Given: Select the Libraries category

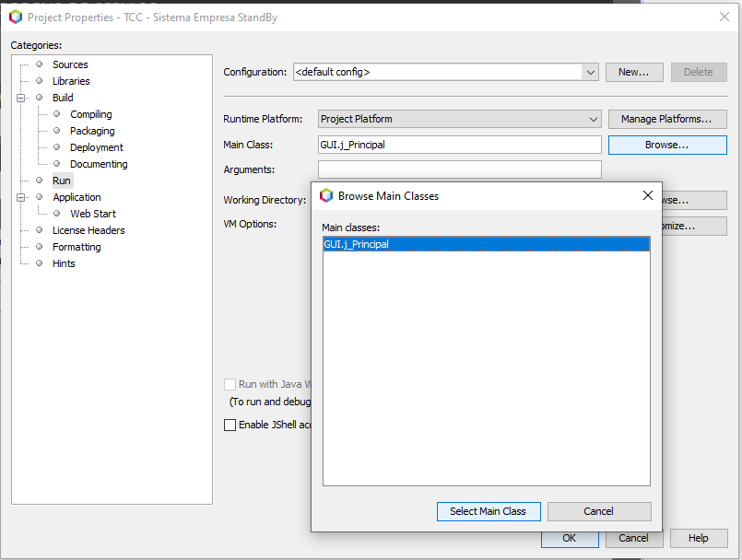Looking at the screenshot, I should (71, 81).
